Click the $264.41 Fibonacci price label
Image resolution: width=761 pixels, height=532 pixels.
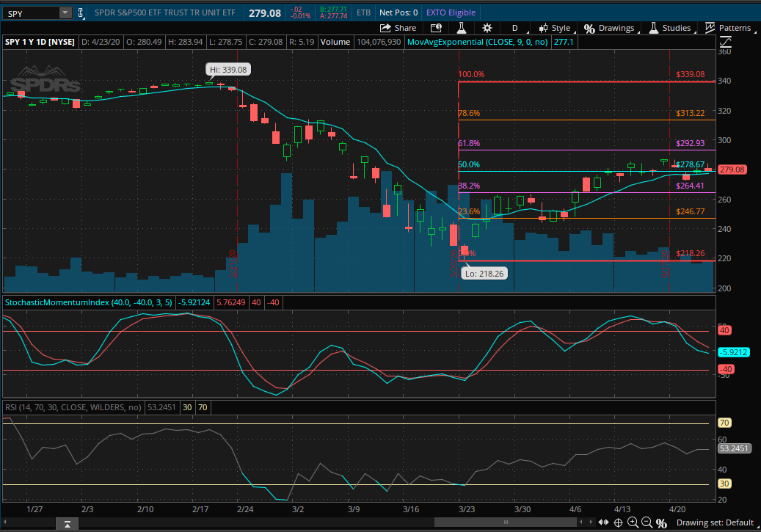[690, 186]
